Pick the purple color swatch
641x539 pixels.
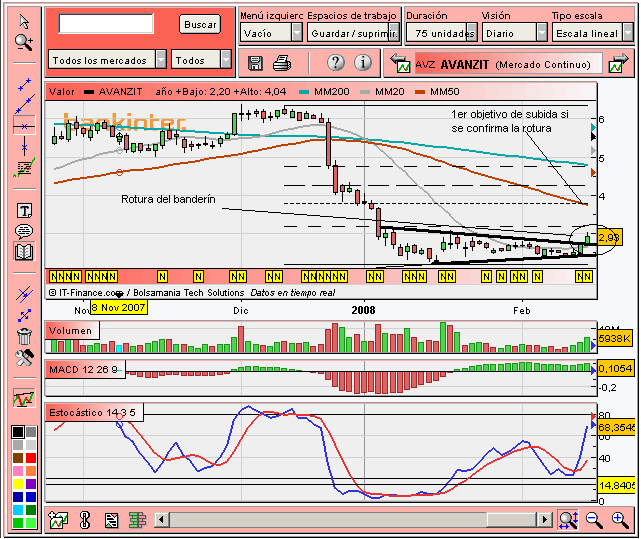[31, 484]
